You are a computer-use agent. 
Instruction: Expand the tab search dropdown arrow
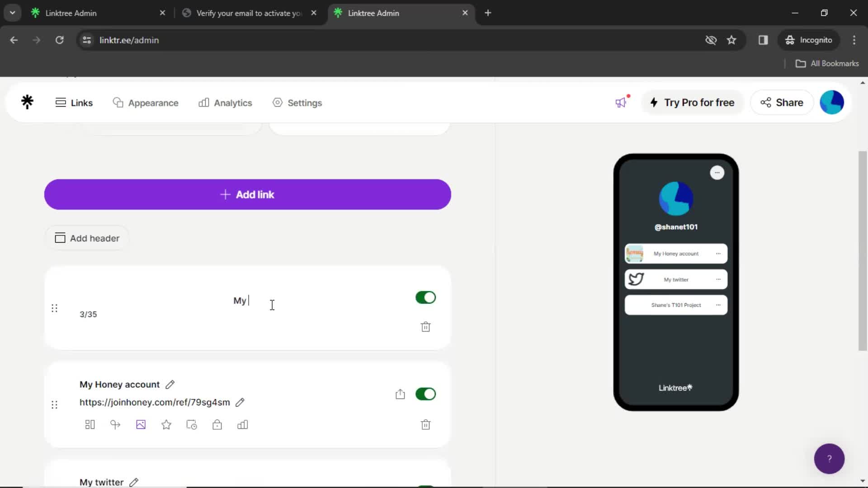tap(13, 13)
